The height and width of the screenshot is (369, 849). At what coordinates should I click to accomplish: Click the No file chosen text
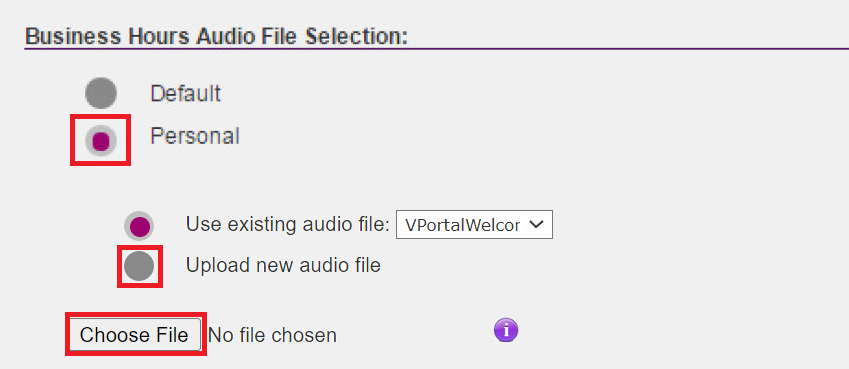pos(272,335)
